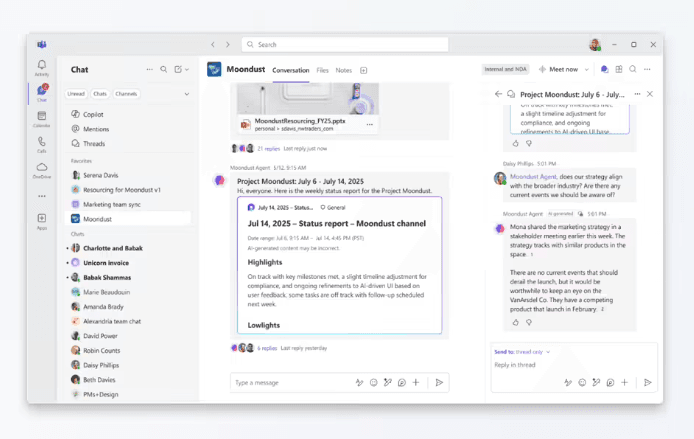Open the Marie Beaudouin chat

coord(128,292)
